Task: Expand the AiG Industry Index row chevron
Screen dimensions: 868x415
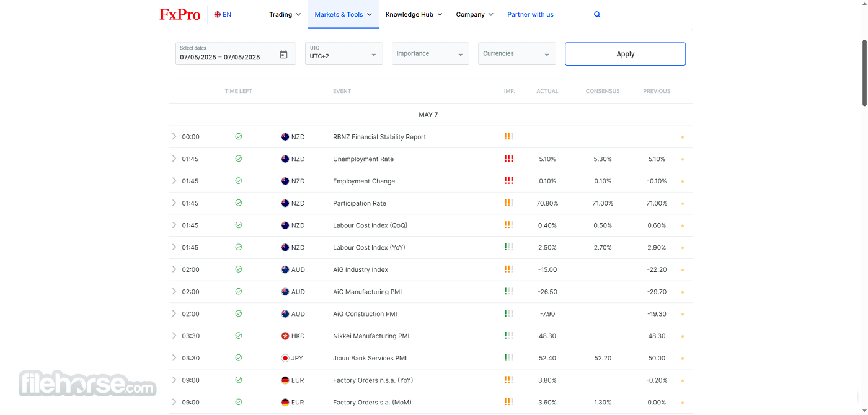Action: (174, 269)
